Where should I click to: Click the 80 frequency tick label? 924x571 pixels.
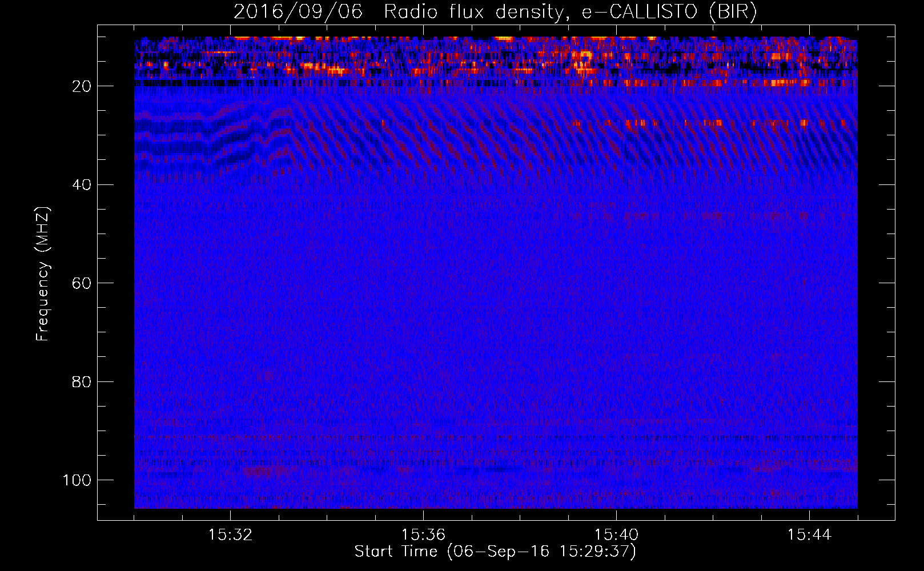[x=82, y=382]
